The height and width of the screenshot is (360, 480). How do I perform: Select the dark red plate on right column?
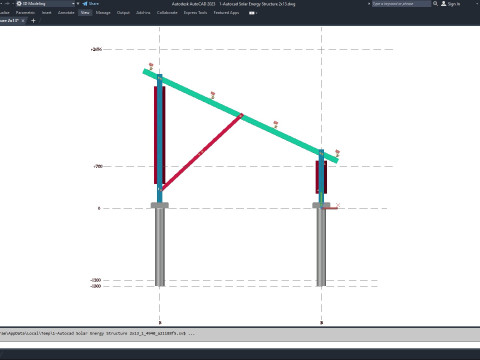point(317,177)
